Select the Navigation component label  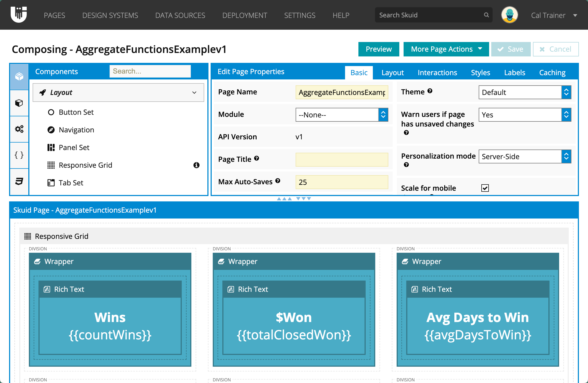pos(76,130)
